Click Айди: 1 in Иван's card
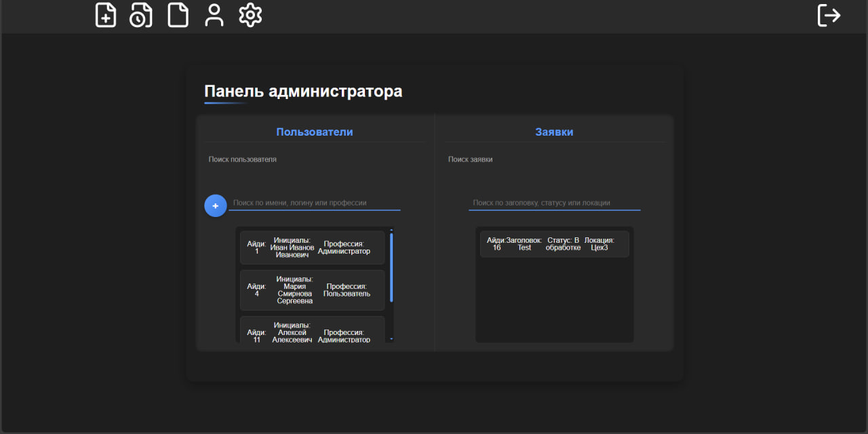Screen dimensions: 868x434 (257, 248)
